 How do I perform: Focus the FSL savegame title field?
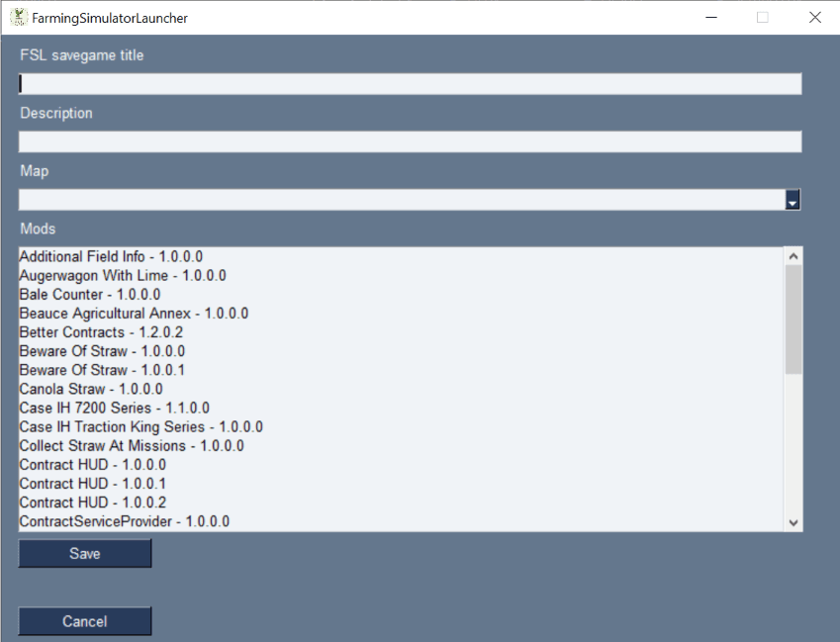(410, 84)
